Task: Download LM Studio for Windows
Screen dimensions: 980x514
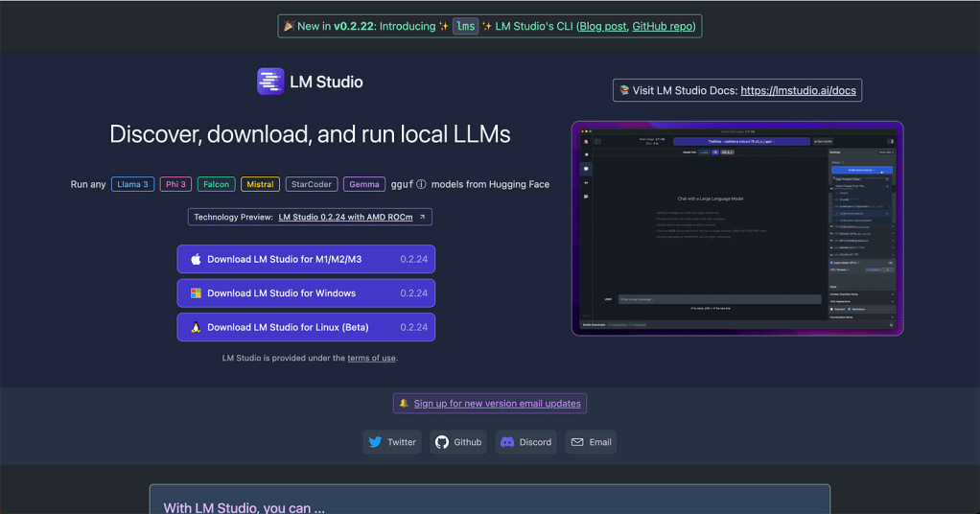Action: 306,292
